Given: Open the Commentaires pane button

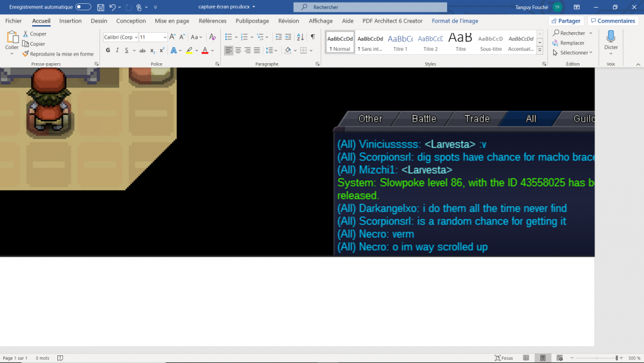Looking at the screenshot, I should [x=612, y=21].
